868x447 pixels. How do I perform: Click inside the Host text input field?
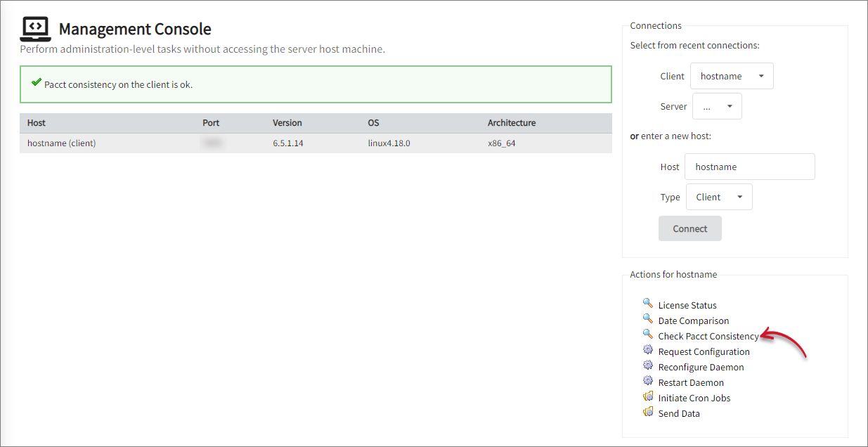pos(749,166)
